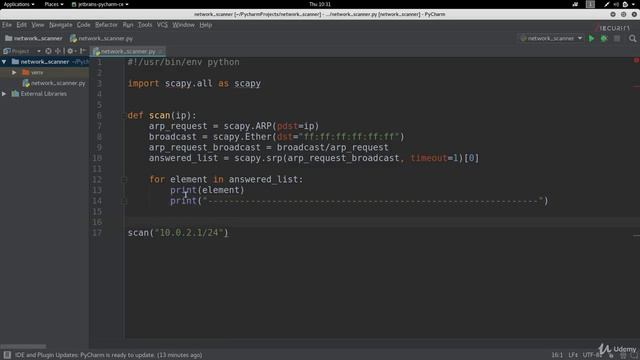Click the venv folder icon in the project tree
640x360 pixels.
pyautogui.click(x=26, y=72)
